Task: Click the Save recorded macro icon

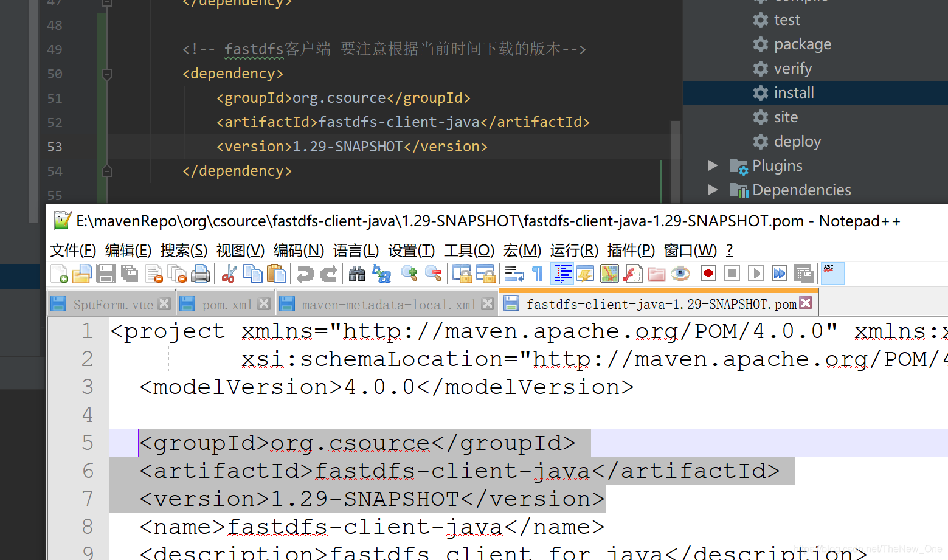Action: tap(804, 274)
